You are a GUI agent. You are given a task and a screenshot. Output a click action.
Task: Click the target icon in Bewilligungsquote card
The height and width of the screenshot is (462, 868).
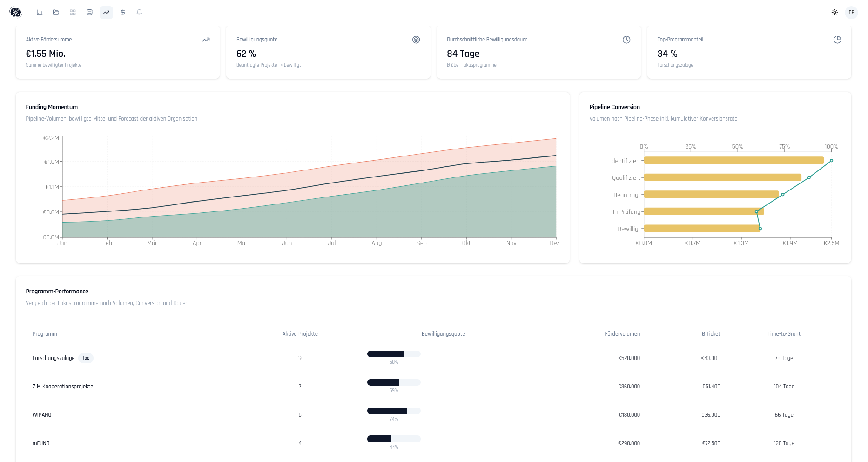[x=416, y=40]
